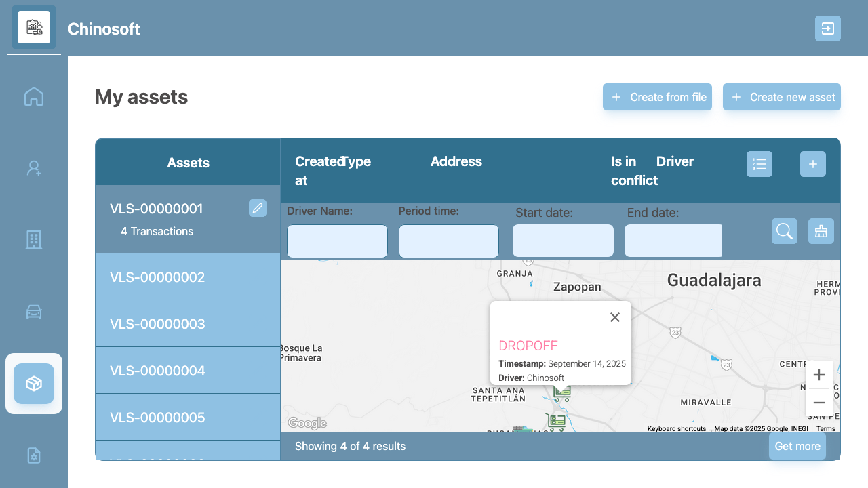Select the Home icon in the sidebar

click(33, 96)
